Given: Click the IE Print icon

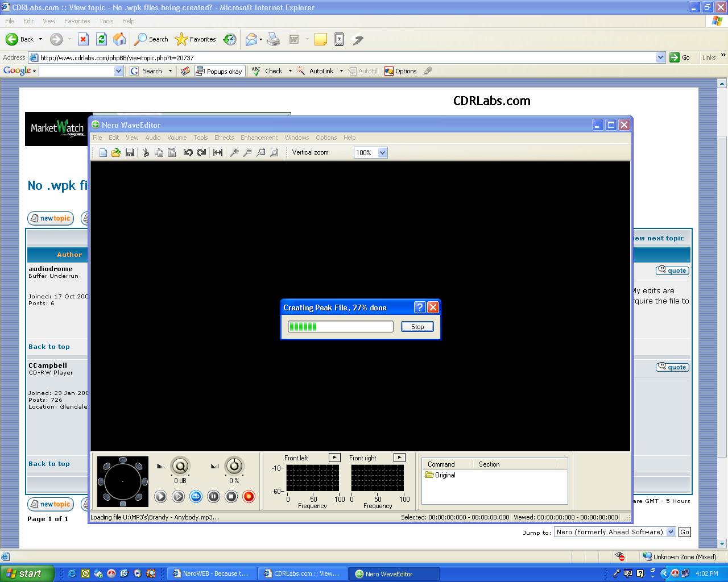Looking at the screenshot, I should point(274,39).
